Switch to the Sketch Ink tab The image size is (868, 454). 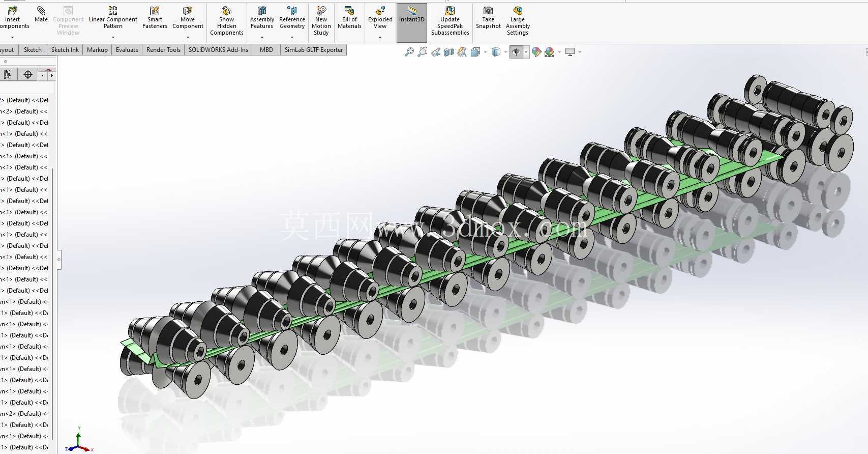(x=65, y=50)
